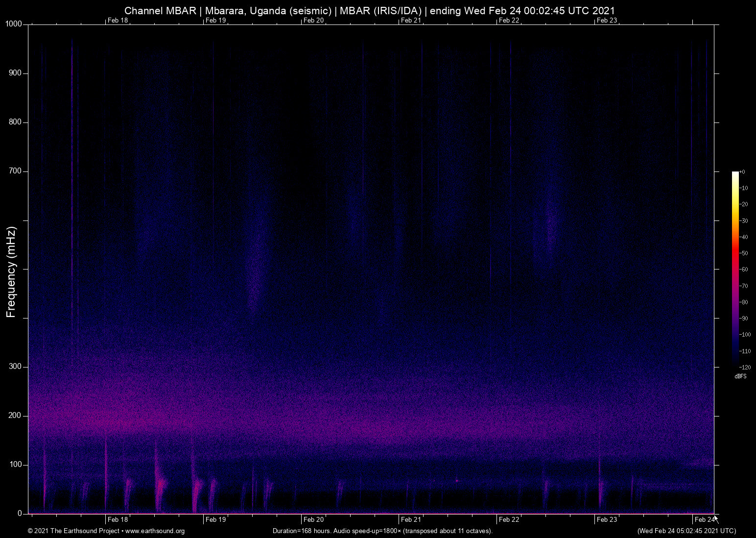This screenshot has width=756, height=538.
Task: Click the mouse cursor arrow near Feb 24
Action: click(x=715, y=518)
